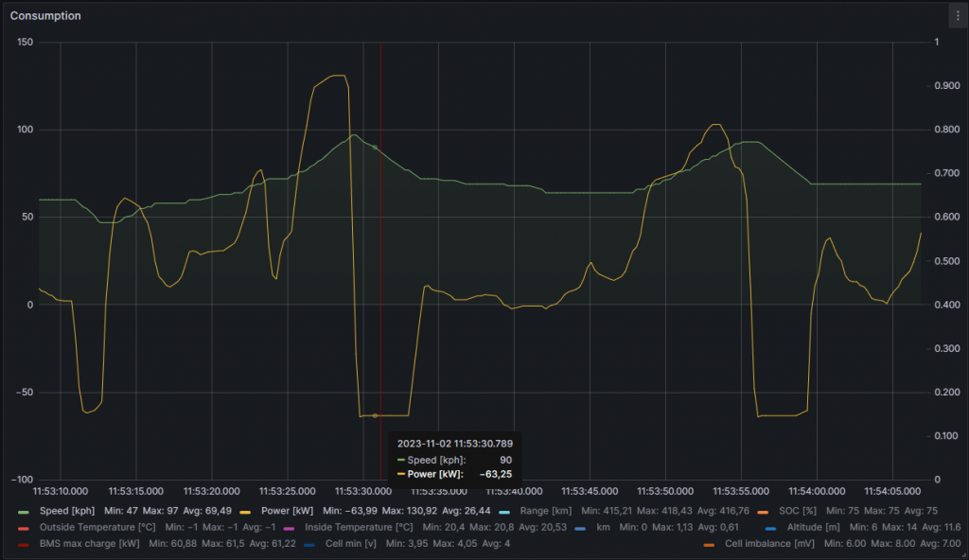
Task: Open the dark red BMS max charge swatch
Action: [x=24, y=545]
